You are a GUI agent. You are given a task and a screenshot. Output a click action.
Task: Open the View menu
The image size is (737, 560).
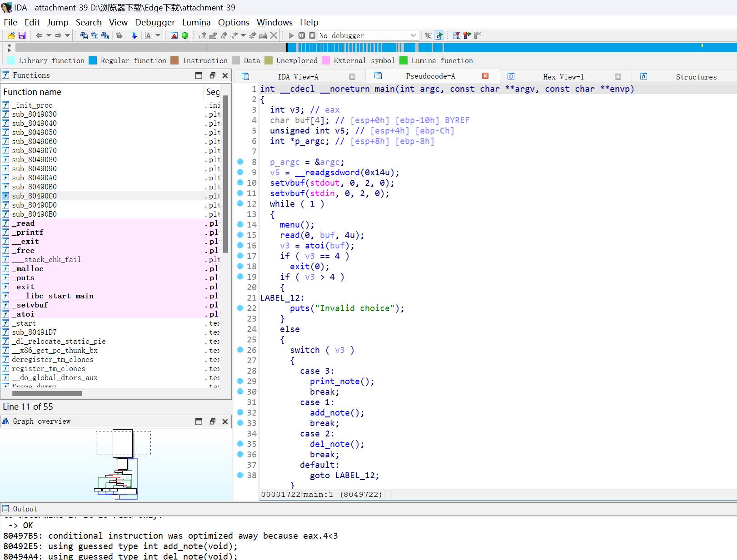[x=118, y=22]
